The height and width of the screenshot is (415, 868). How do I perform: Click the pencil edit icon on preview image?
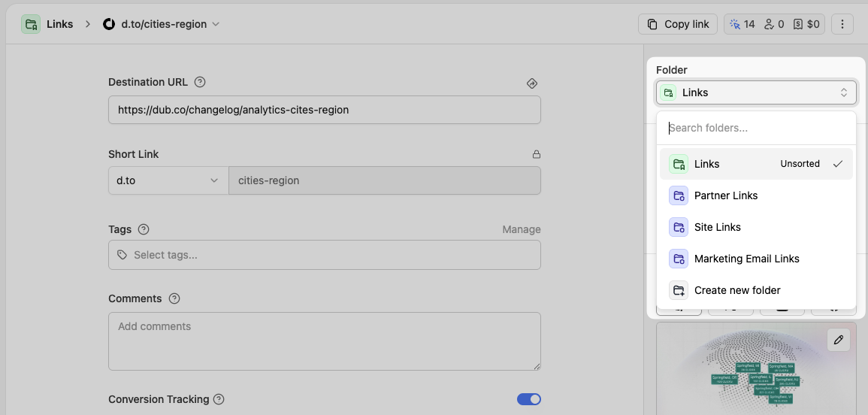[838, 340]
